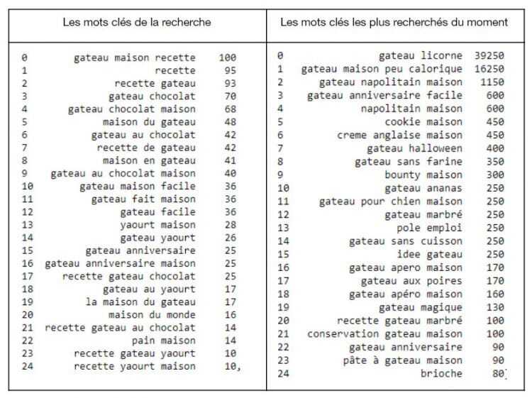The image size is (532, 398).
Task: Click the 'Les mots clés les plus recherchés du moment' header
Action: click(394, 23)
